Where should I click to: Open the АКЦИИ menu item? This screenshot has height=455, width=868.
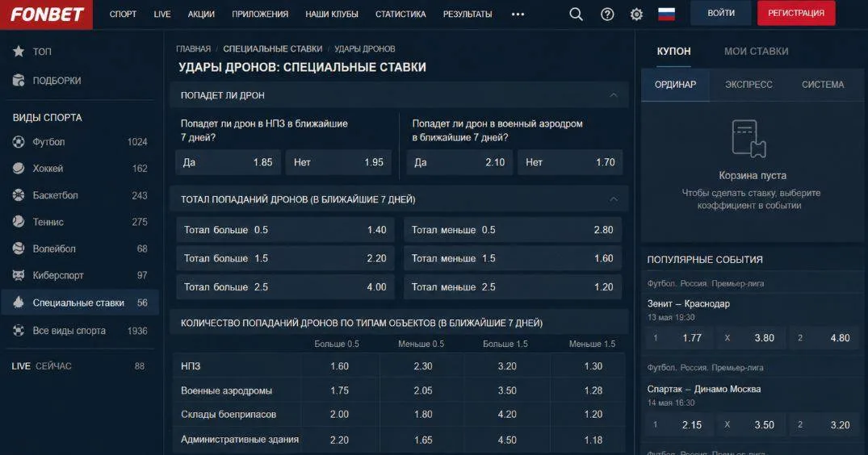coord(201,15)
